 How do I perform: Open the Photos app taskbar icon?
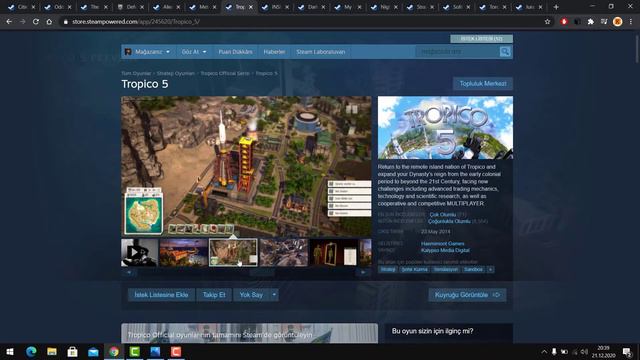tap(155, 351)
